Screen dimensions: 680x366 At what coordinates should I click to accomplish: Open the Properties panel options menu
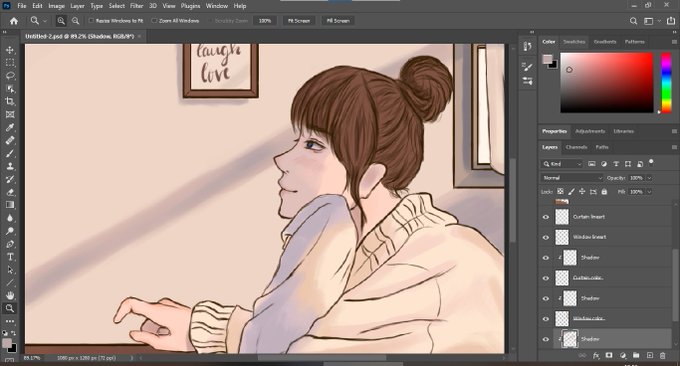pos(674,131)
